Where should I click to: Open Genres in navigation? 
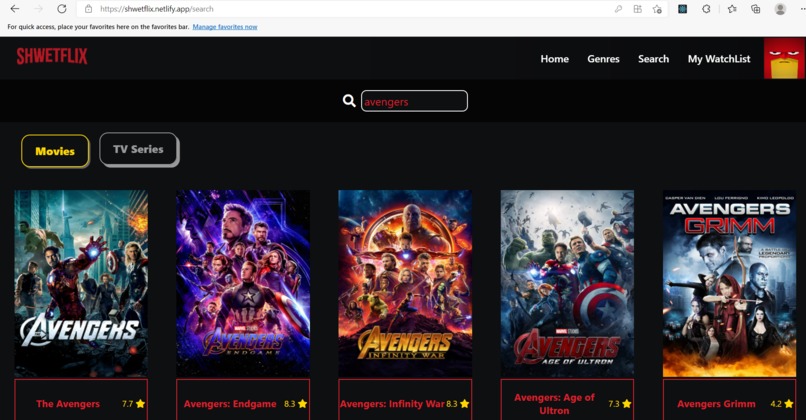(603, 59)
